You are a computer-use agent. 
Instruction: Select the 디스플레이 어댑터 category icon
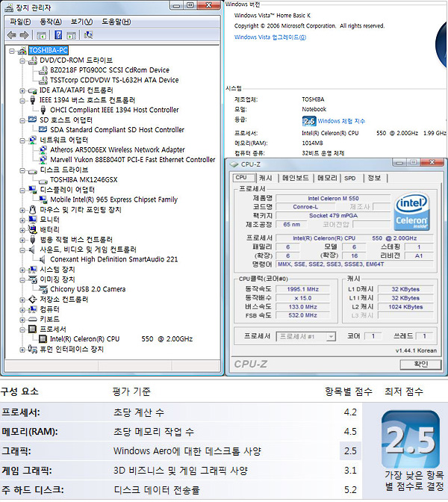[x=33, y=190]
